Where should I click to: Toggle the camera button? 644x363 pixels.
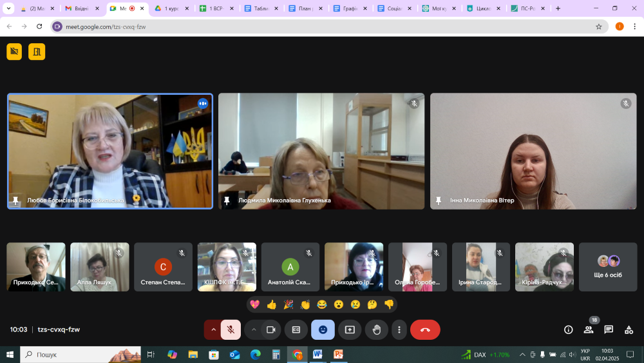tap(270, 329)
